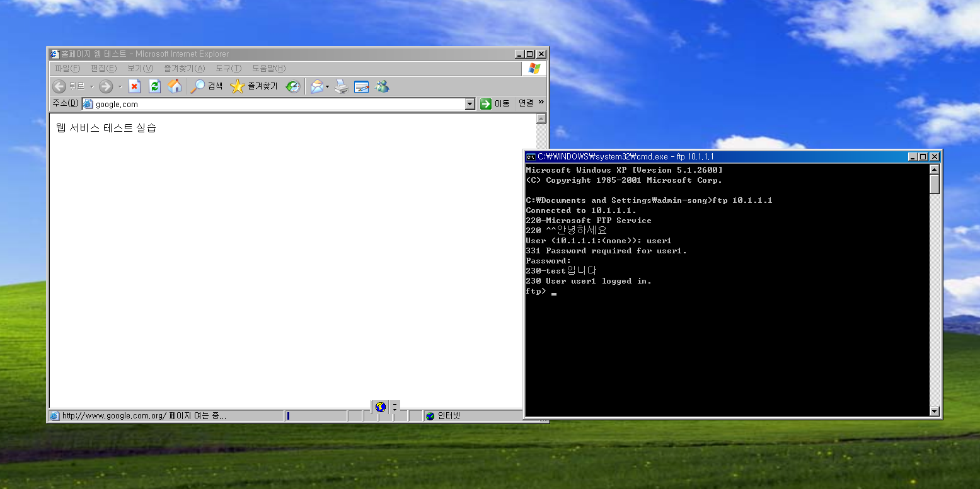Viewport: 980px width, 489px height.
Task: Click the IE title bar system icon
Action: point(54,54)
